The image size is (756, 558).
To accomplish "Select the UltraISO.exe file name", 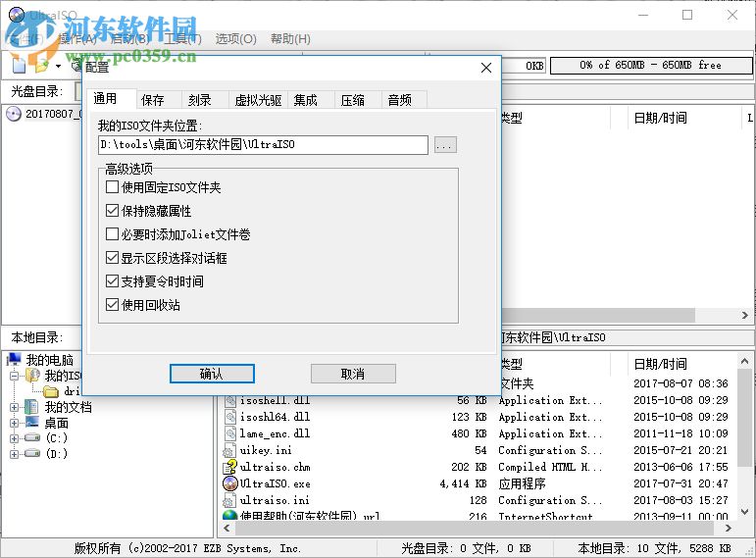I will pyautogui.click(x=276, y=483).
